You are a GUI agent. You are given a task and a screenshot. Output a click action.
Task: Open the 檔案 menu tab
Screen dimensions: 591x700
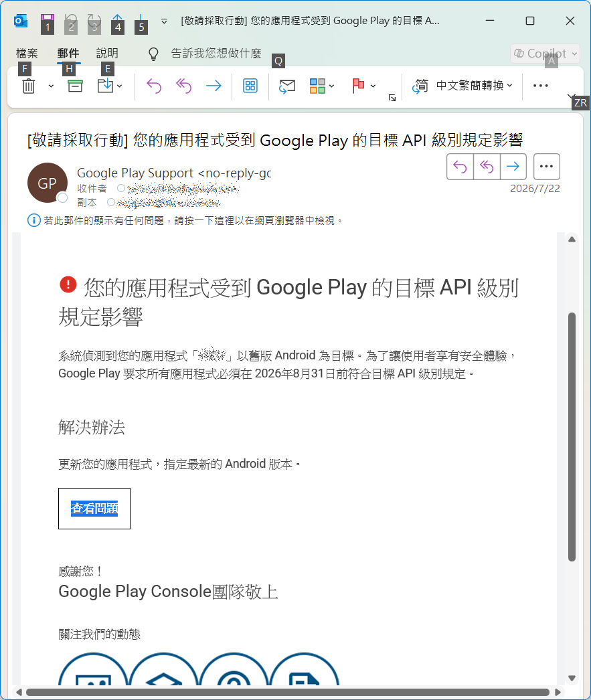(x=27, y=53)
